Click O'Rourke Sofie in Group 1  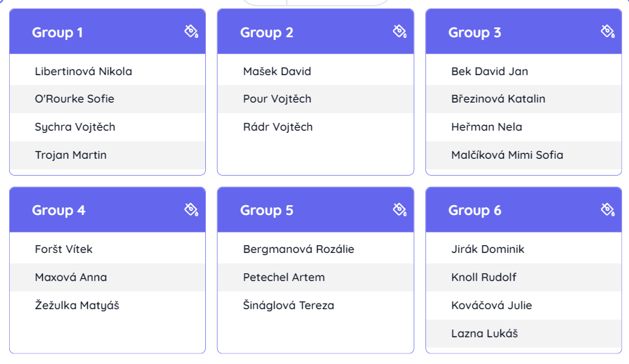point(74,99)
